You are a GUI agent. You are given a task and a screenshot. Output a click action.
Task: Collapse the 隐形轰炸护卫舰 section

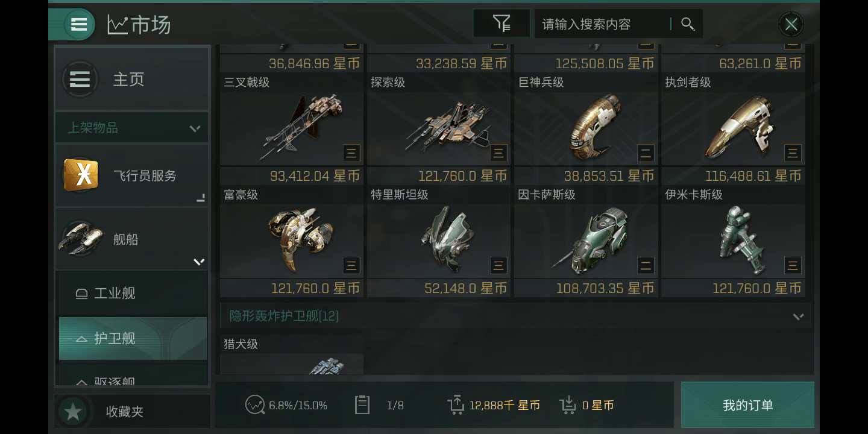(x=798, y=316)
